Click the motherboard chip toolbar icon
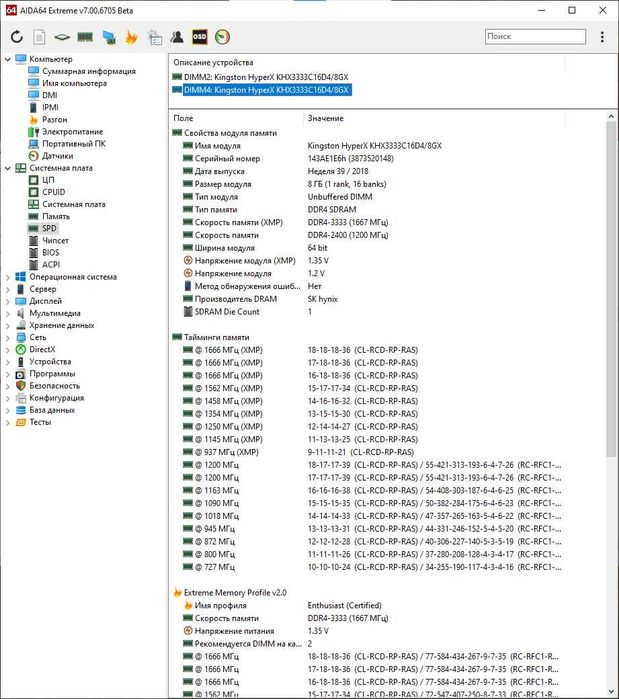The height and width of the screenshot is (699, 619). 62,37
